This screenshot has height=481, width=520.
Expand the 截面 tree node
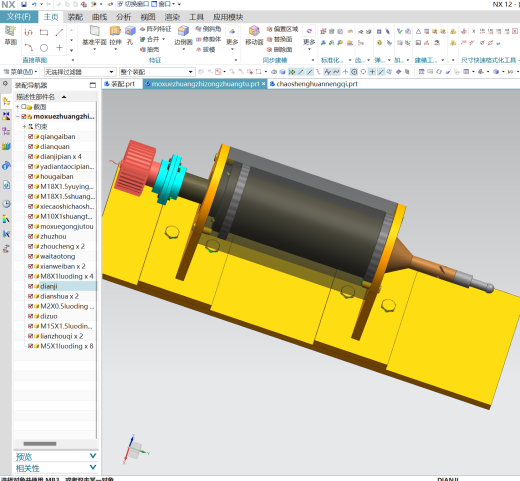[17, 107]
